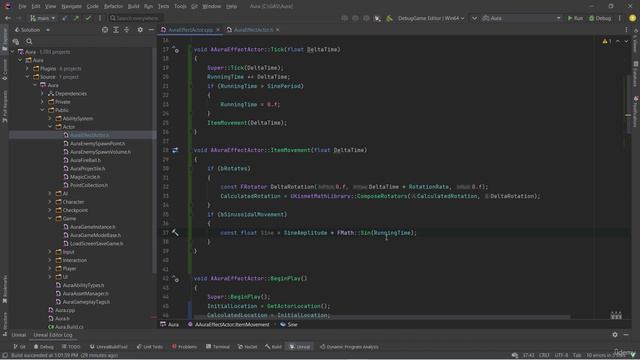Viewport: 640px width, 360px height.
Task: Click the hammer gutter icon at line 37
Action: [x=175, y=233]
